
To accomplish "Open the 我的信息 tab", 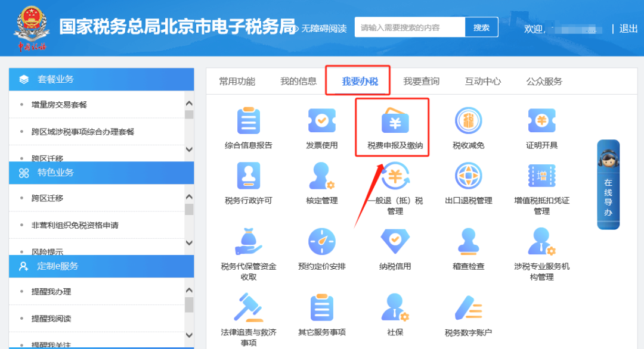I will point(299,81).
